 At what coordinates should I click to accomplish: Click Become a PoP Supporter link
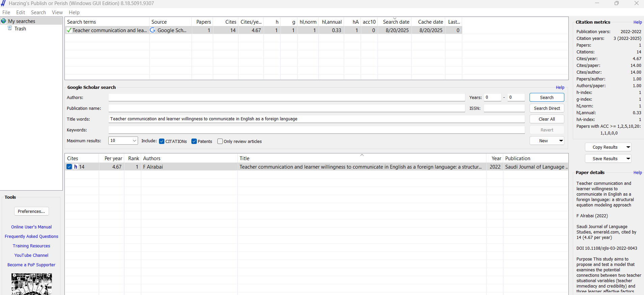click(x=31, y=265)
